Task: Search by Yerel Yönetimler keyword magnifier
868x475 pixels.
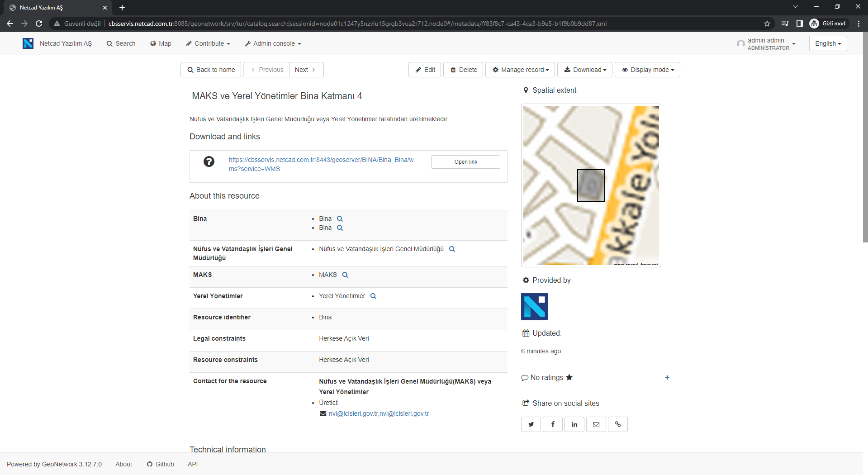Action: pos(374,296)
